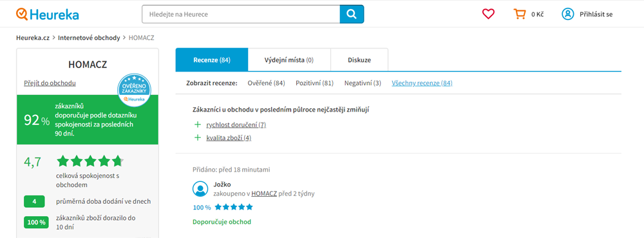The image size is (644, 238).
Task: Click the Doporučuje obchod text
Action: [222, 222]
